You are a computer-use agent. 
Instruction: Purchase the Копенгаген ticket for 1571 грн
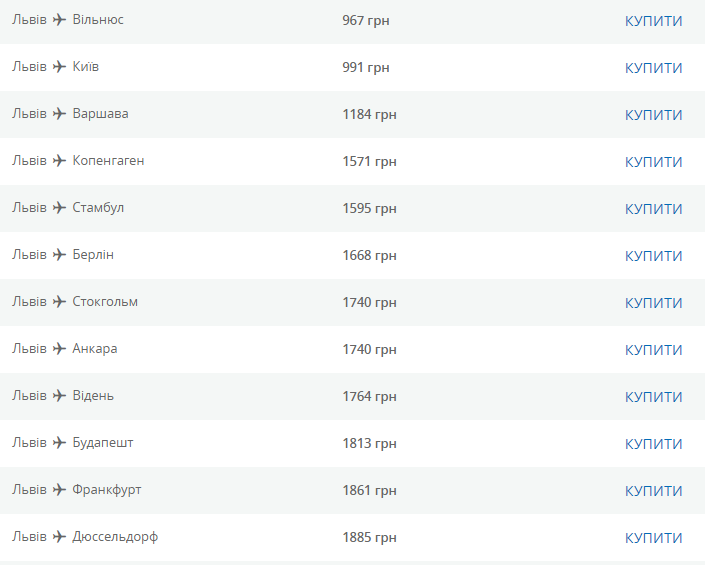[653, 162]
